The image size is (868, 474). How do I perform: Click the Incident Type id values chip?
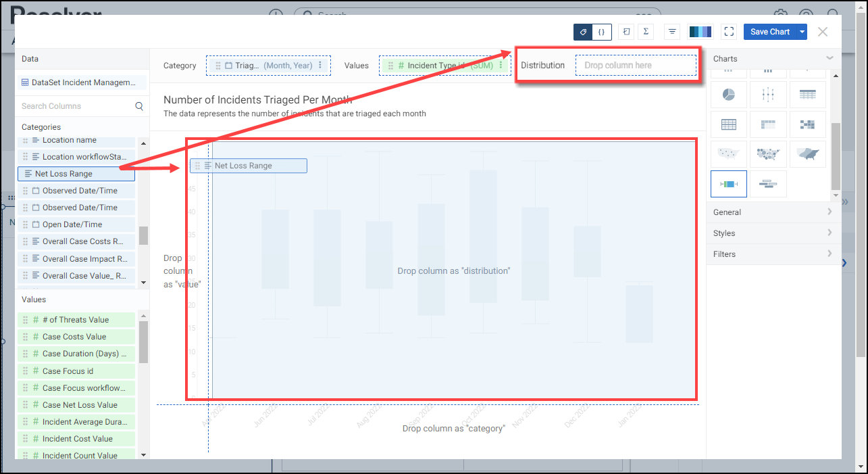click(x=444, y=66)
